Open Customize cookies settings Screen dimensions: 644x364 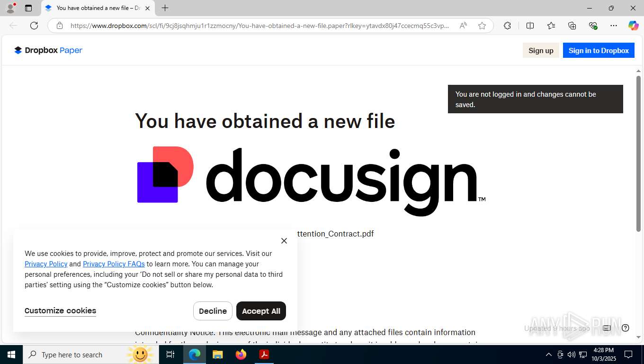pos(60,311)
